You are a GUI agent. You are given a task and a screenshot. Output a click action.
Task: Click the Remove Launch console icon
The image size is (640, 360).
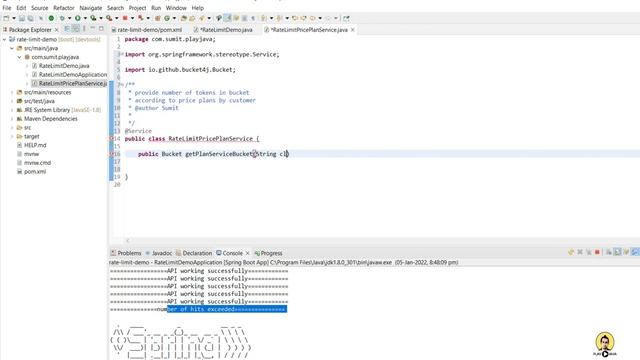pos(580,252)
